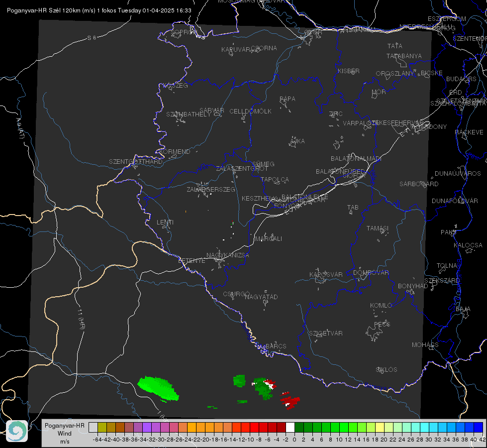Click the KOMLÓ label
The image size is (487, 448).
tap(381, 306)
